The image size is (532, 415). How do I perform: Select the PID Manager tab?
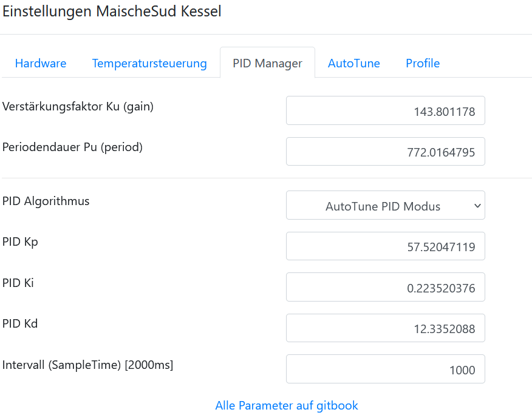tap(267, 63)
